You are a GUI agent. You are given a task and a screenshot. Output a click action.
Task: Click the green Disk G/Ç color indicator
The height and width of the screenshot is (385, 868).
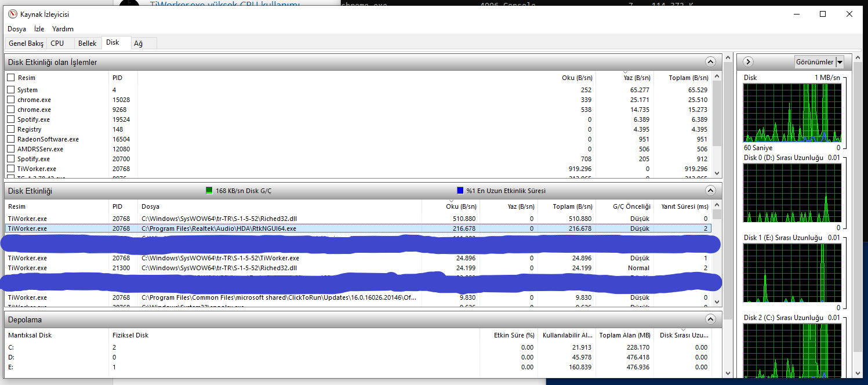tap(209, 191)
